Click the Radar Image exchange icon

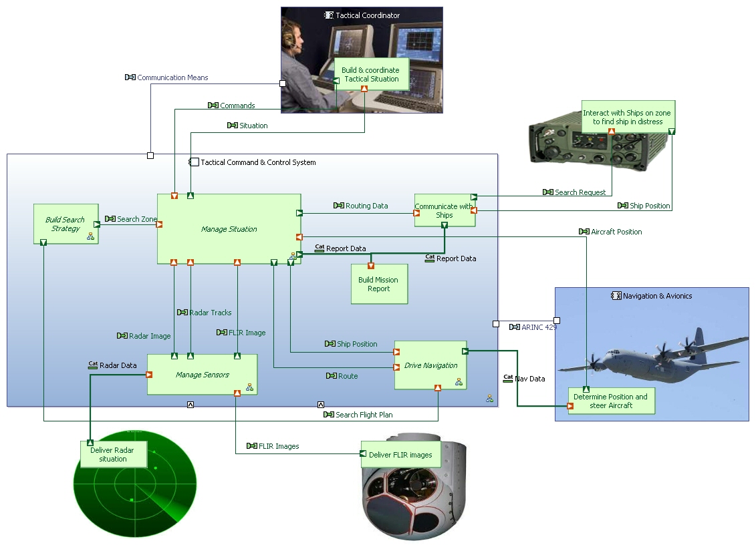(122, 336)
